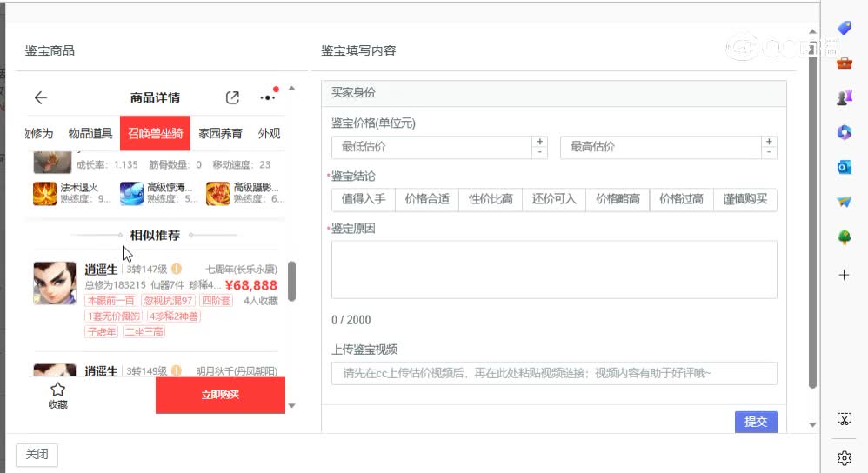Click the 提交 submit button
Viewport: 868px width, 473px height.
(755, 422)
